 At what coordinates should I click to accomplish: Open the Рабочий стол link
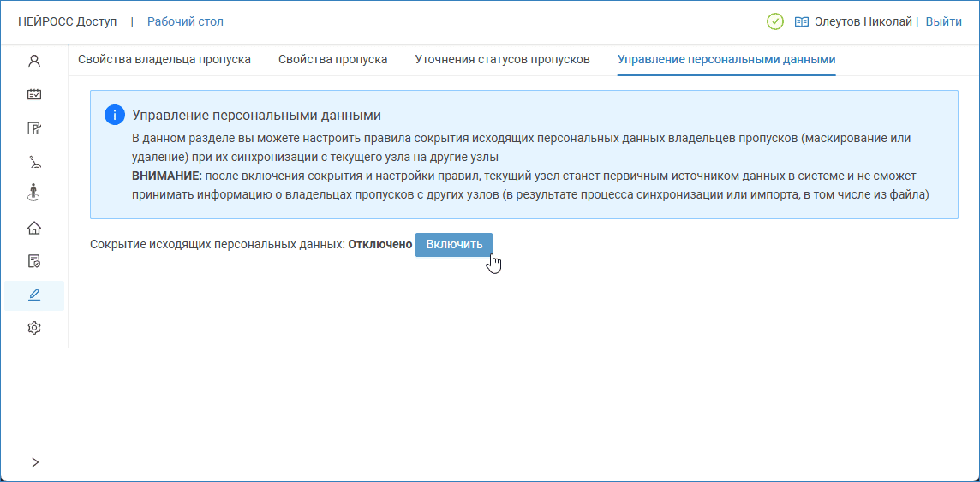tap(185, 21)
